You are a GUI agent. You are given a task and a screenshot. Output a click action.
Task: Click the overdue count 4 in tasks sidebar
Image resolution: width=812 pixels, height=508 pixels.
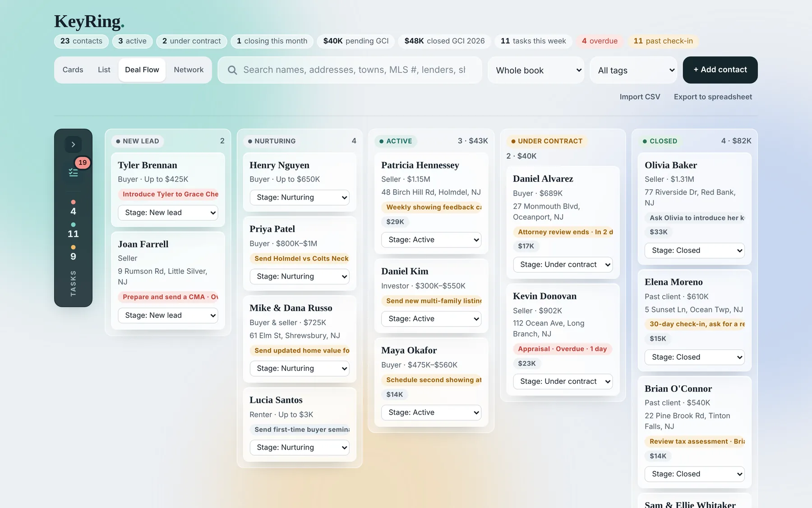point(73,211)
